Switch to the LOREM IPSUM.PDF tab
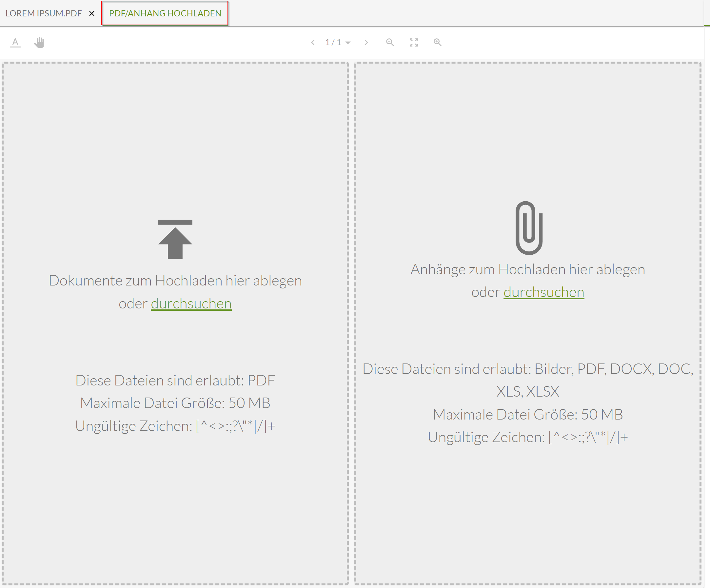Viewport: 710px width, 588px height. tap(44, 13)
